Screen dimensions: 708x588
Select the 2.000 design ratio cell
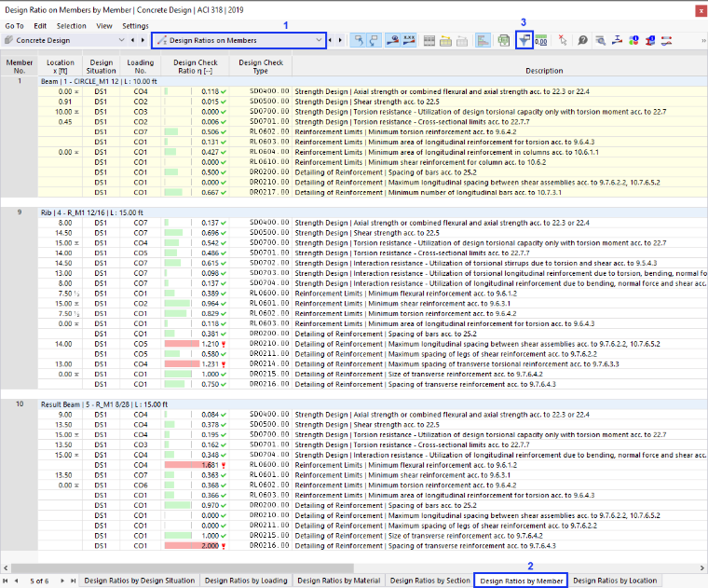195,545
